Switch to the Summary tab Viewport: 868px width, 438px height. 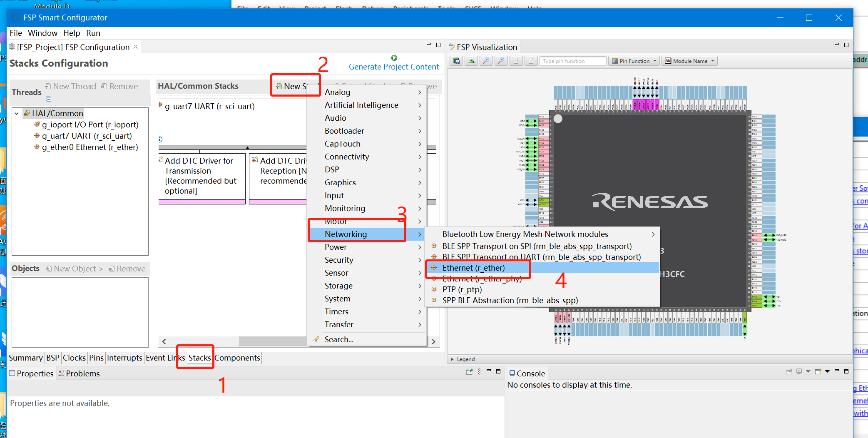(x=25, y=358)
